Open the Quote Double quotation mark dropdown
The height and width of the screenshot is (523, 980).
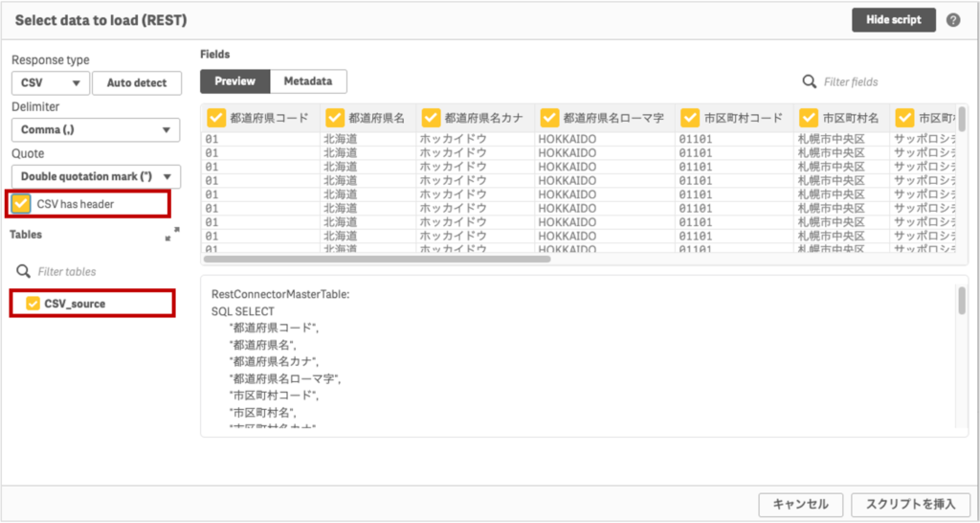pyautogui.click(x=96, y=176)
